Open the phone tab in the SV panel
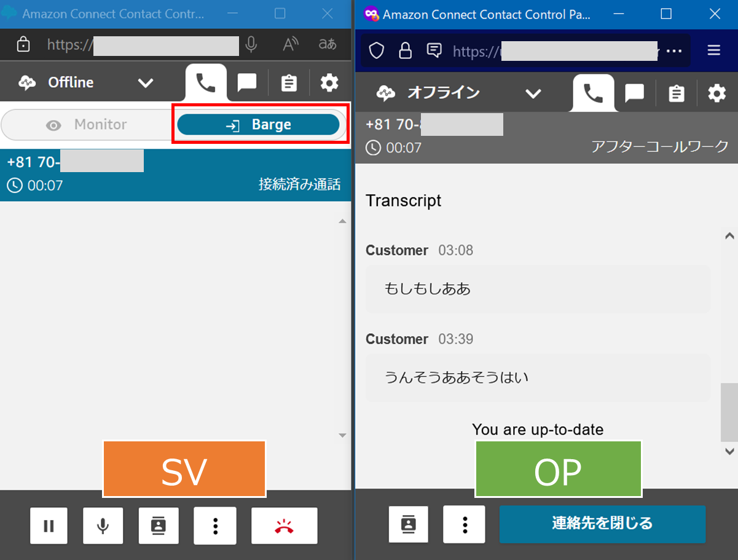Image resolution: width=738 pixels, height=560 pixels. click(206, 83)
